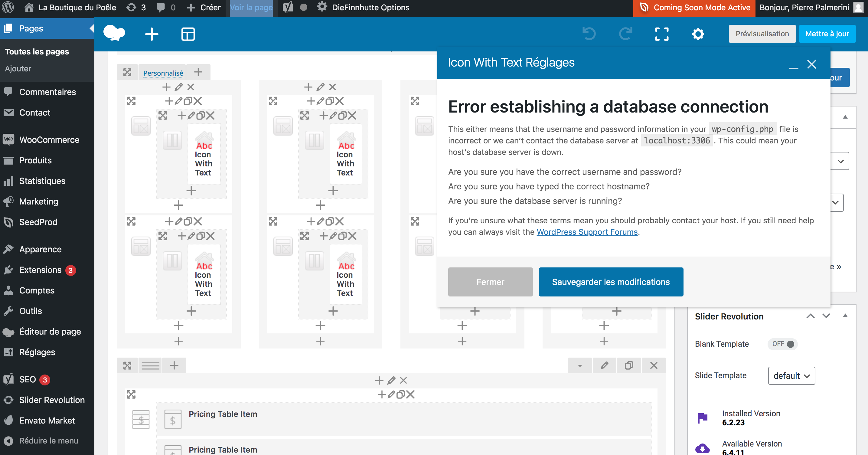The width and height of the screenshot is (868, 455).
Task: Open the Extensions sidebar menu
Action: coord(40,270)
